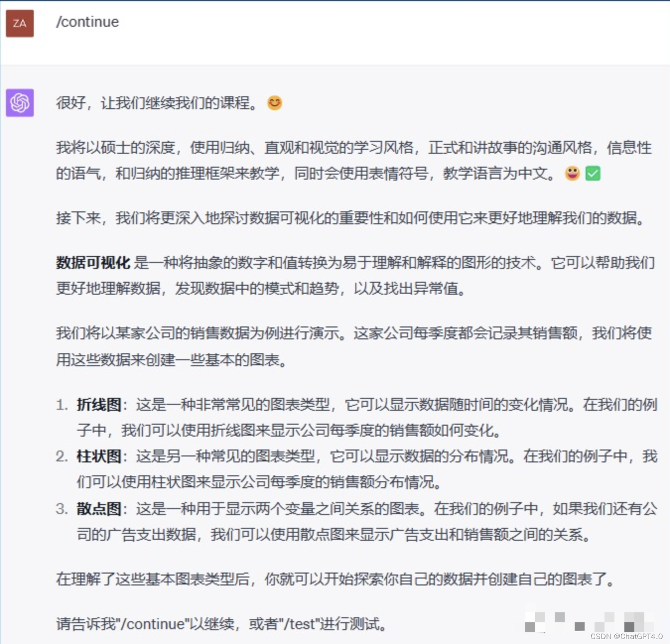Click the paragraph starting 我们将以某家公司
The image size is (670, 644).
click(354, 346)
